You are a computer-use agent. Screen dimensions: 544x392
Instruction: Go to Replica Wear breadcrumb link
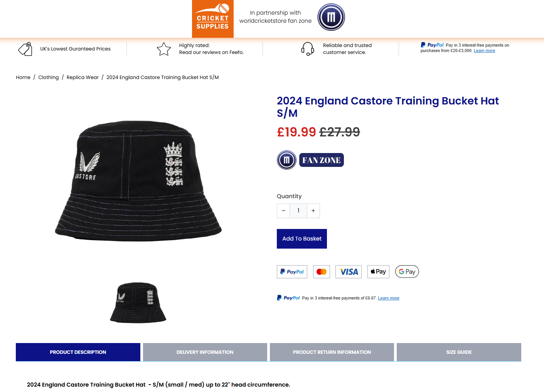[83, 77]
